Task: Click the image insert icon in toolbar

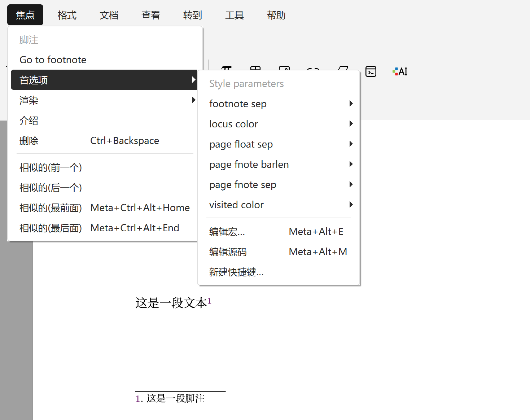Action: (x=284, y=68)
